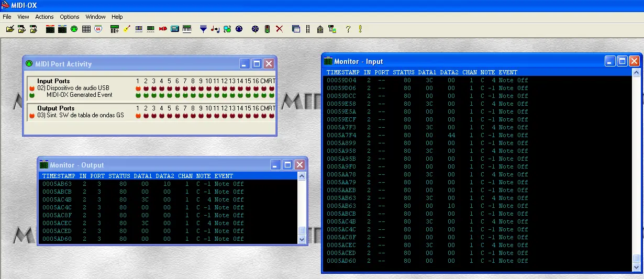The image size is (644, 279).
Task: Select row 0005A958 in Monitor - Input
Action: click(x=478, y=151)
